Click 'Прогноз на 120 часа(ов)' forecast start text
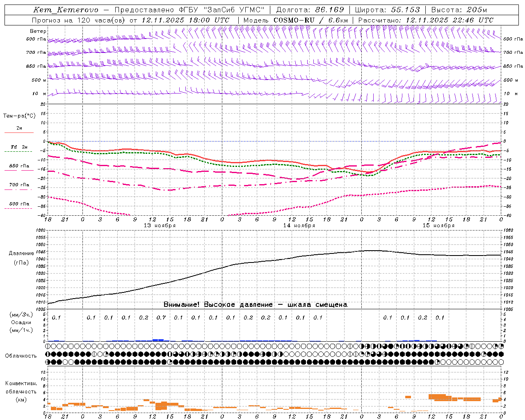Image resolution: width=525 pixels, height=420 pixels. point(79,20)
